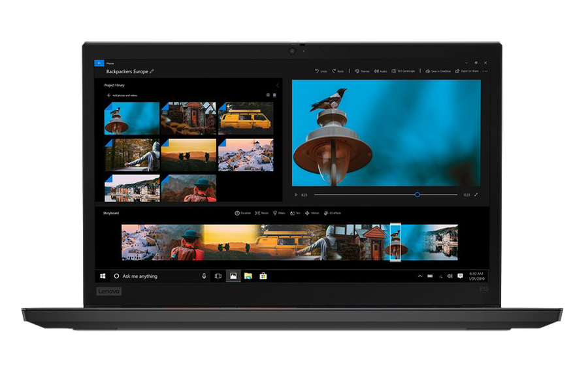Image resolution: width=588 pixels, height=379 pixels.
Task: Collapse the Project library panel
Action: click(278, 85)
